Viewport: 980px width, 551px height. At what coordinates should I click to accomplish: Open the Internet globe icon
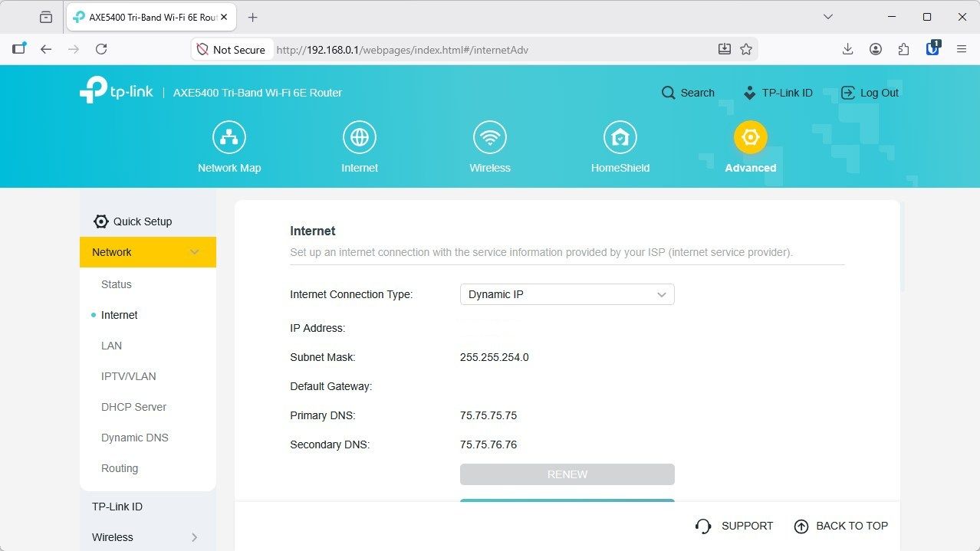pos(360,137)
